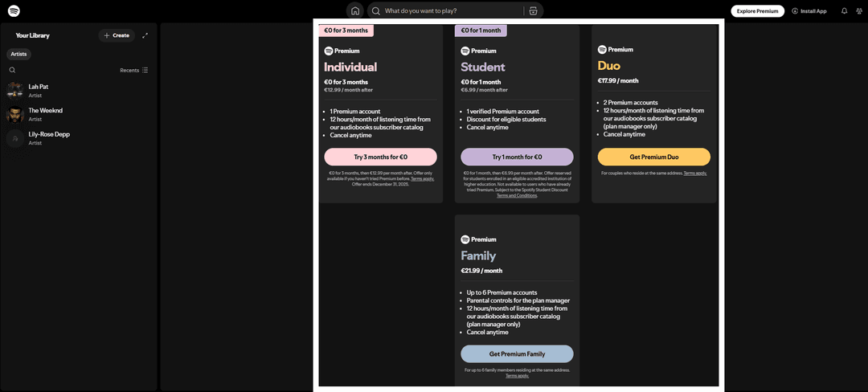Viewport: 868px width, 392px height.
Task: Click '€21.99 / month' Family price
Action: pyautogui.click(x=481, y=271)
